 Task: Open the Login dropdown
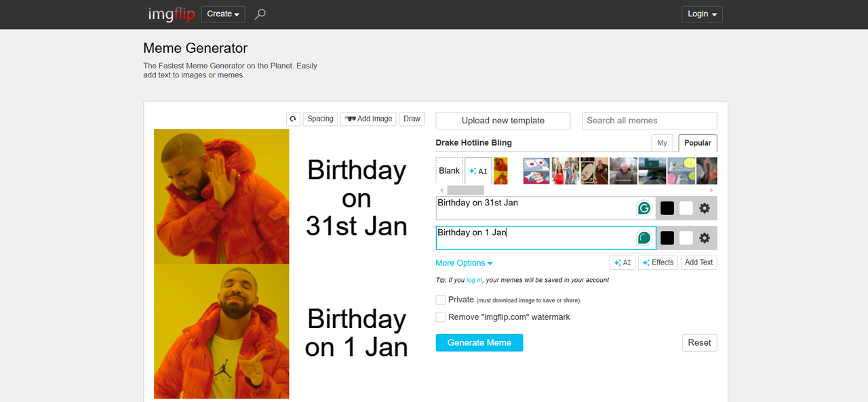tap(702, 14)
